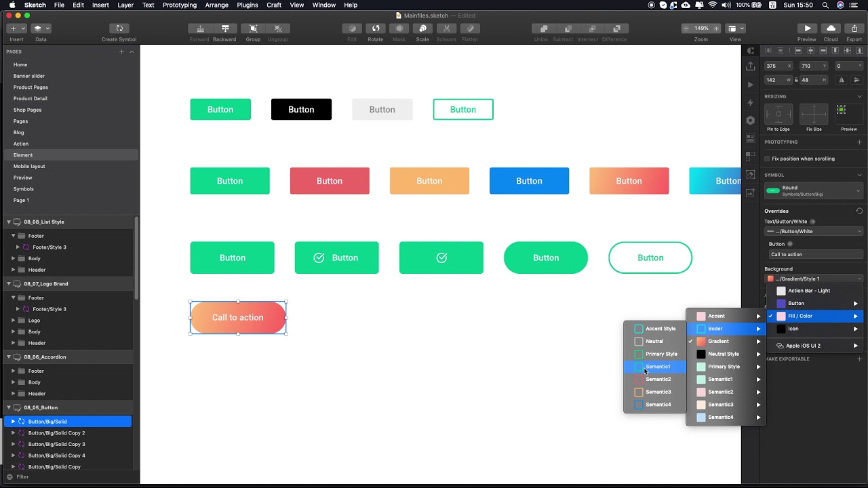Click the Cloud upload icon
The width and height of the screenshot is (868, 488).
pos(831,28)
